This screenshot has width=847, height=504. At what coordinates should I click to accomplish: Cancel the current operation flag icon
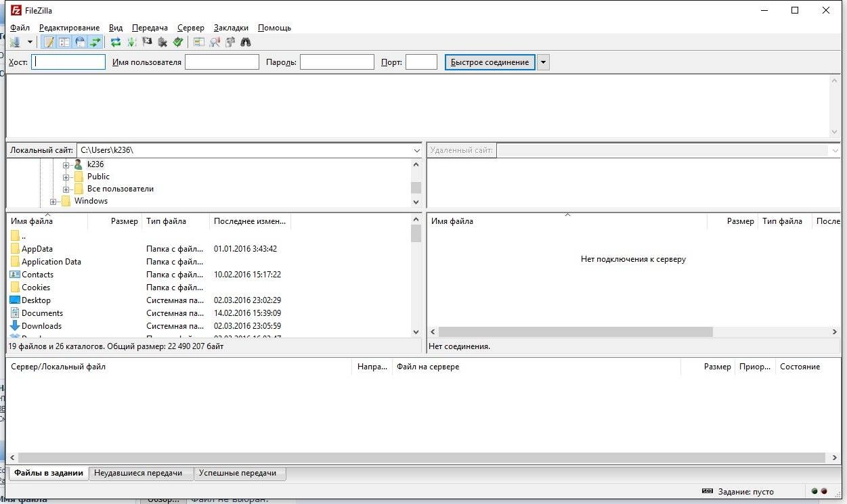pos(147,42)
